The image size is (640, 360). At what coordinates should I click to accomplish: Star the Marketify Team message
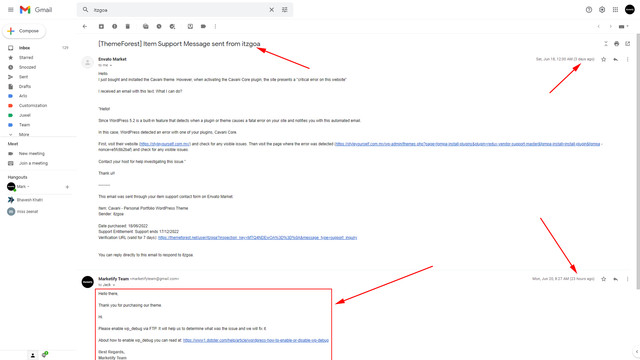tap(604, 279)
